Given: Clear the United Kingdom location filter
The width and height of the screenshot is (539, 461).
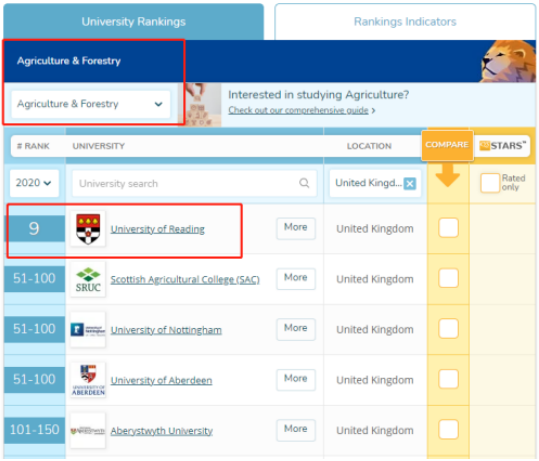Looking at the screenshot, I should 410,184.
